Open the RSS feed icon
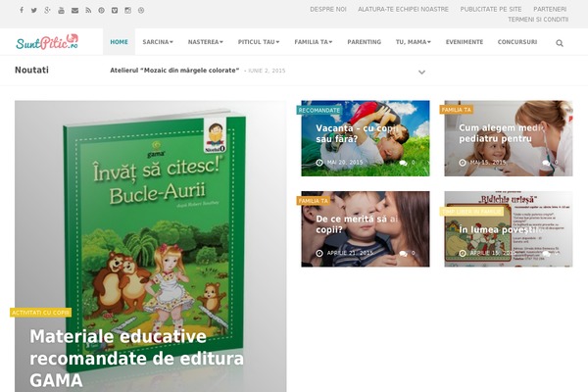The width and height of the screenshot is (588, 392). [x=88, y=11]
